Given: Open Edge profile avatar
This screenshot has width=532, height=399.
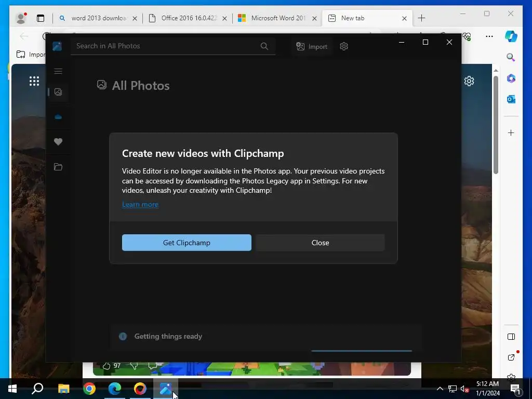Looking at the screenshot, I should [x=21, y=18].
